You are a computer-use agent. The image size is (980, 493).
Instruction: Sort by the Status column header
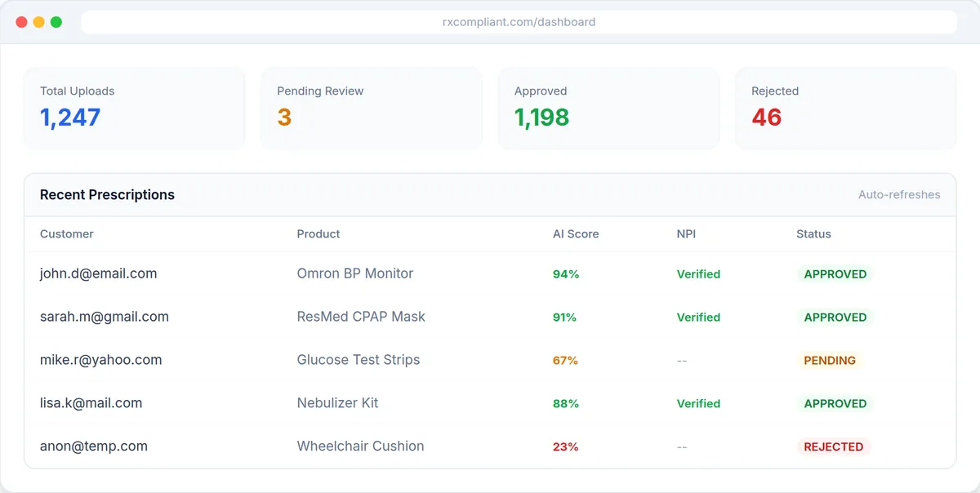click(813, 234)
